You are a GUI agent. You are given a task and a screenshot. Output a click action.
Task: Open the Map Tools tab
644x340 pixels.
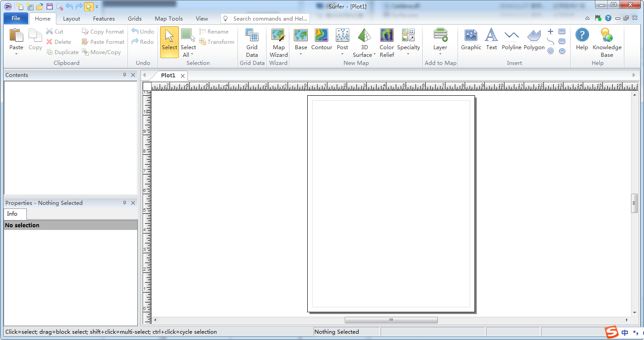coord(169,19)
